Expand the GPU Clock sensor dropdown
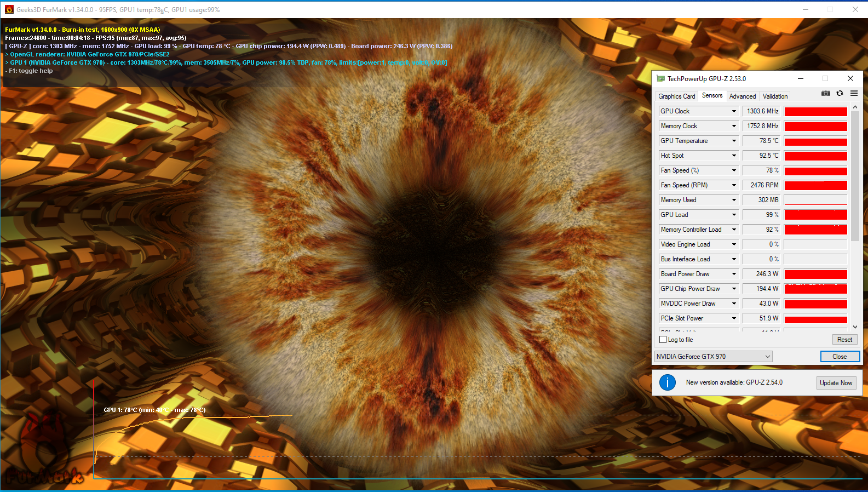 [x=734, y=111]
